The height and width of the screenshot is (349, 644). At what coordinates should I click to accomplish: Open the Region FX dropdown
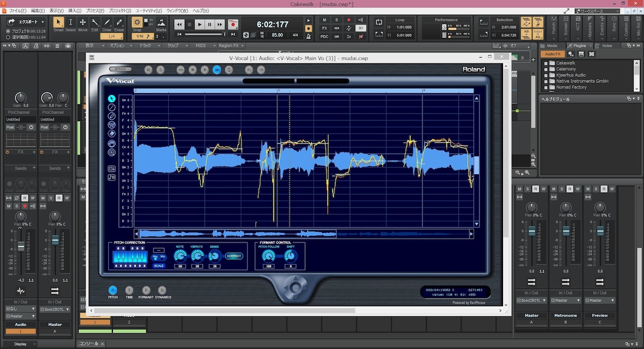231,46
